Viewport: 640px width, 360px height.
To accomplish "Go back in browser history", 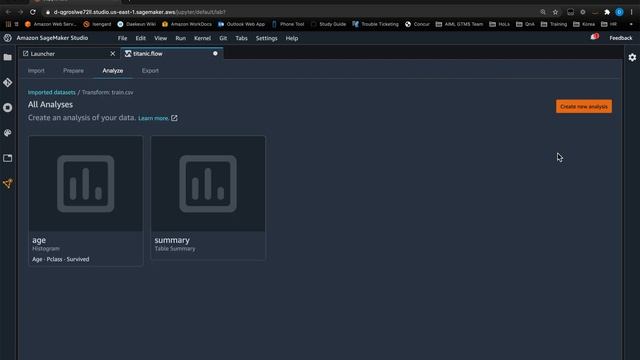I will pos(9,12).
